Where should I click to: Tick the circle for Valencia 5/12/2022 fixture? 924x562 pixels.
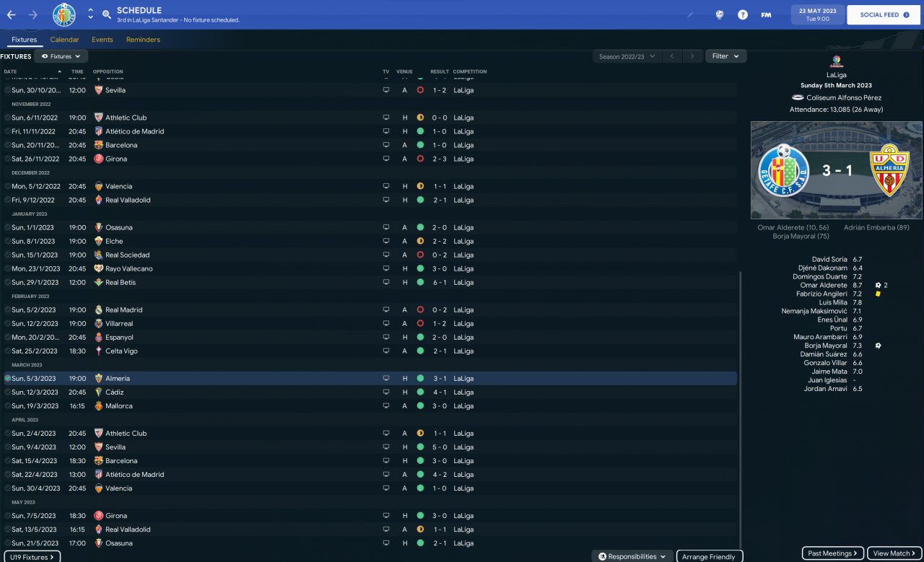tap(7, 186)
